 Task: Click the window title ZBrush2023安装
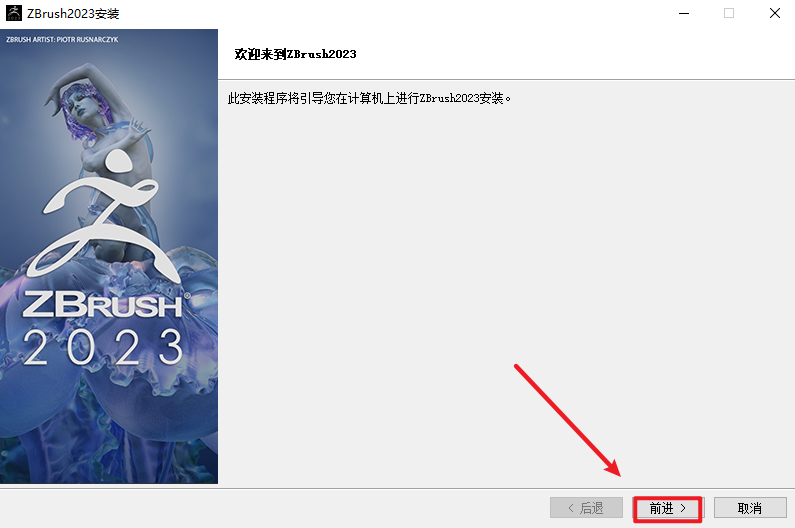click(x=73, y=14)
